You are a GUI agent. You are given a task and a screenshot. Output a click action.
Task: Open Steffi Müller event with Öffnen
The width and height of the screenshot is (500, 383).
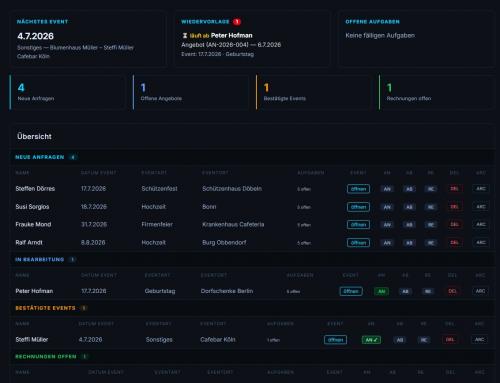(335, 340)
